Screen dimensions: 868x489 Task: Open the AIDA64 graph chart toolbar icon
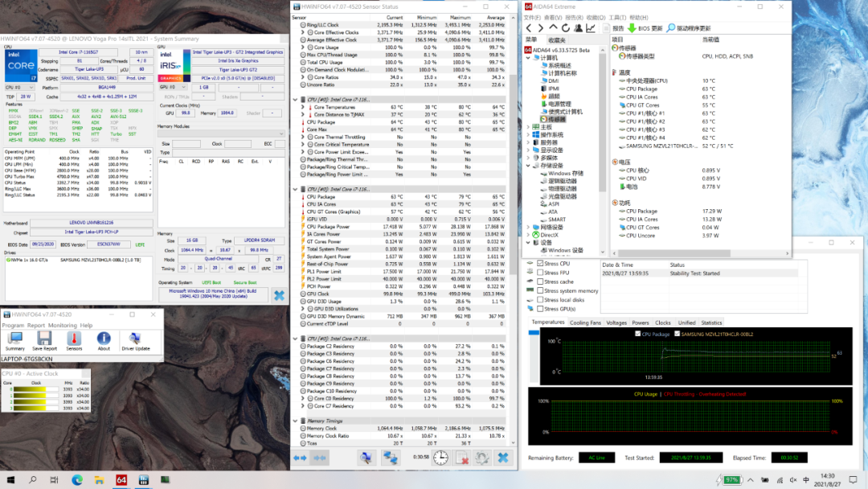(x=591, y=28)
